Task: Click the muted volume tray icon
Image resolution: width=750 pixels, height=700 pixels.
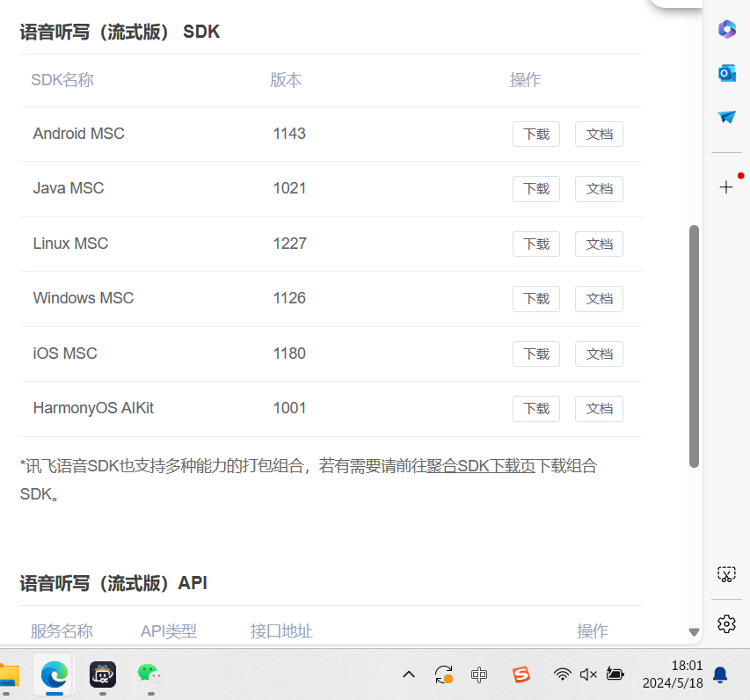Action: pos(588,674)
